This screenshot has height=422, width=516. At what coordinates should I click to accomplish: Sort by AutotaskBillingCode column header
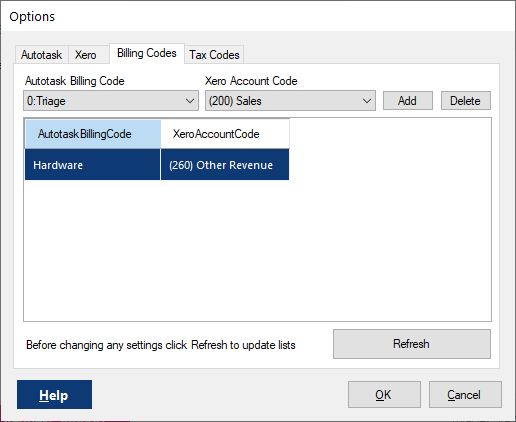(93, 134)
